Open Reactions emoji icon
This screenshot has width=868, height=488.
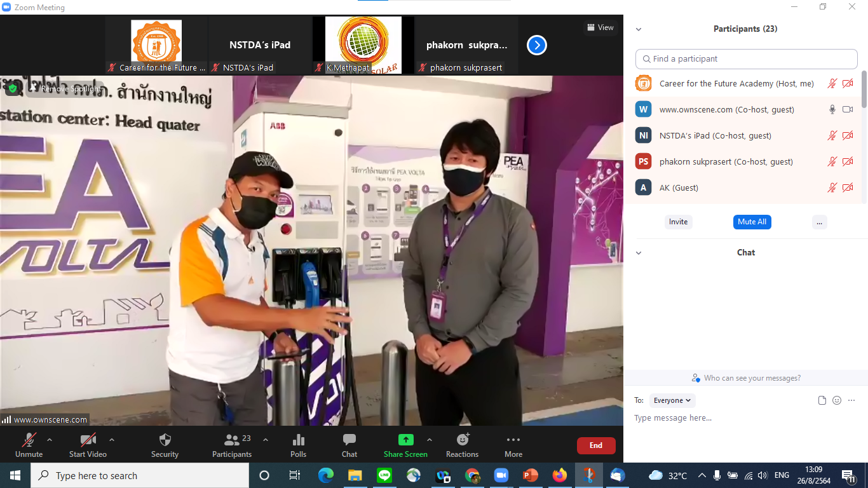(x=462, y=440)
